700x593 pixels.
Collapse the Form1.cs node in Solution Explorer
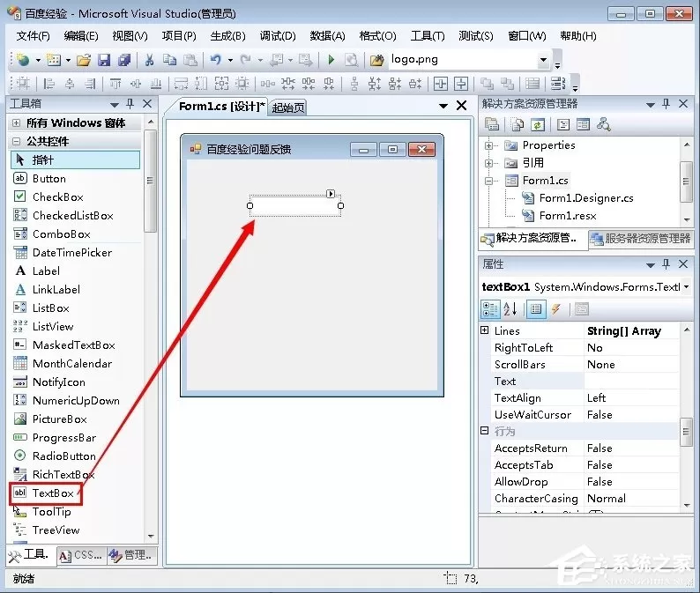[488, 181]
